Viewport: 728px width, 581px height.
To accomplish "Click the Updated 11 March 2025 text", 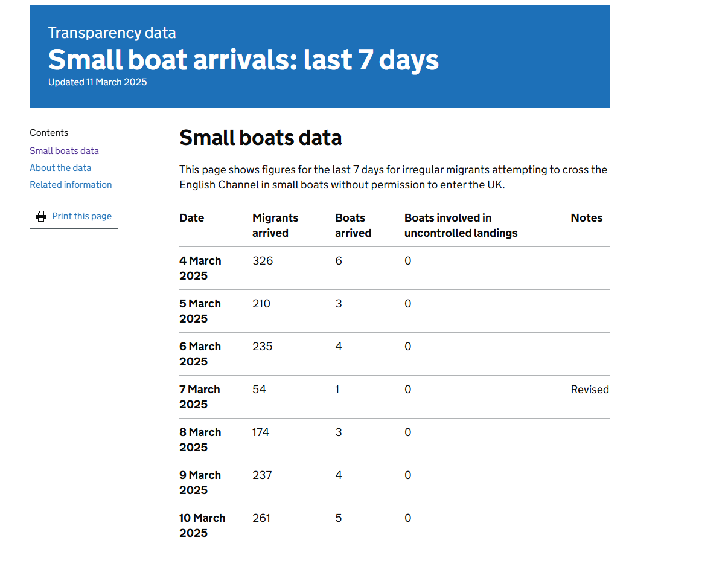I will [x=98, y=82].
